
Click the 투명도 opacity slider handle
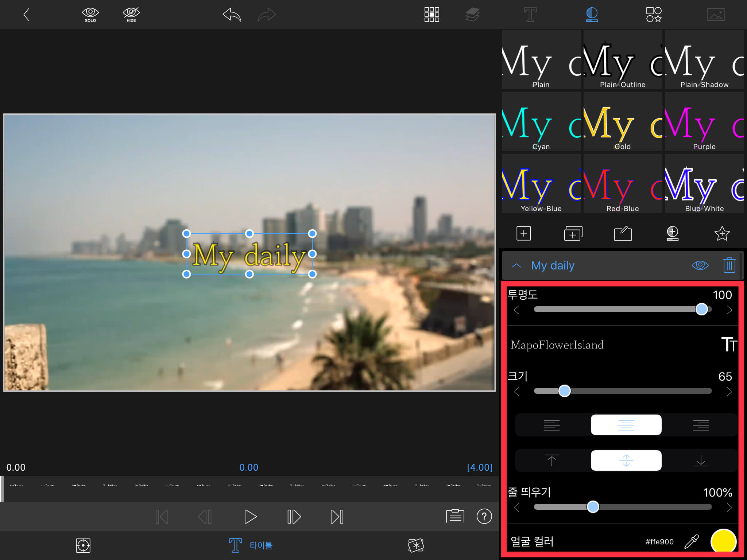[x=701, y=309]
